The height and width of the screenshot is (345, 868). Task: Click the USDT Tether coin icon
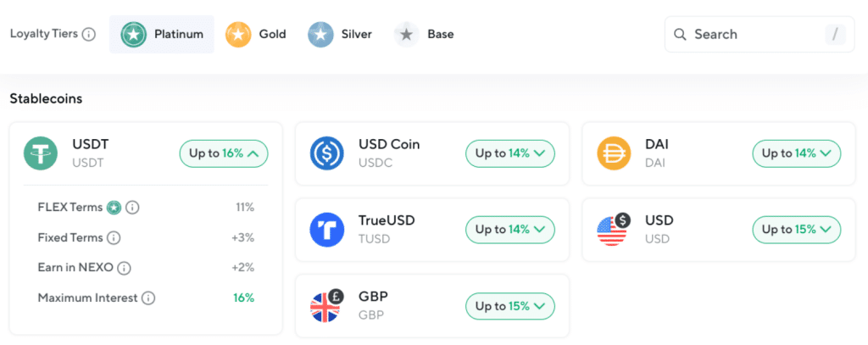pyautogui.click(x=40, y=153)
